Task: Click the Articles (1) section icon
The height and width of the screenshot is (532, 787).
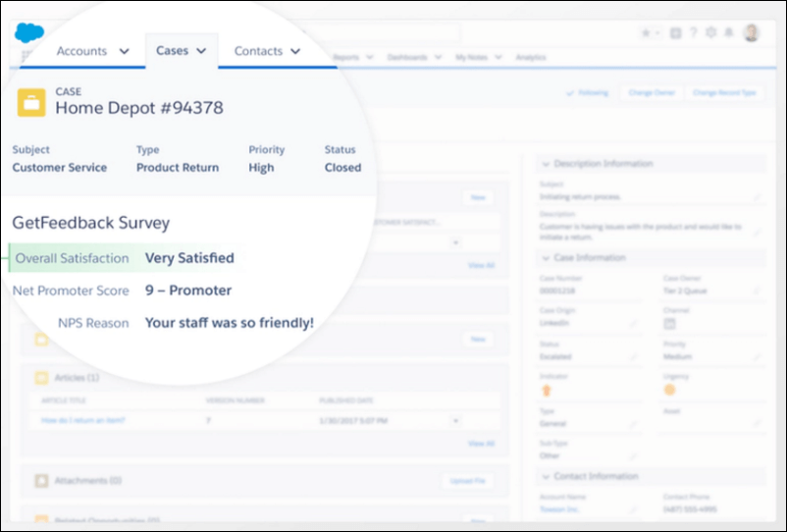Action: (41, 378)
